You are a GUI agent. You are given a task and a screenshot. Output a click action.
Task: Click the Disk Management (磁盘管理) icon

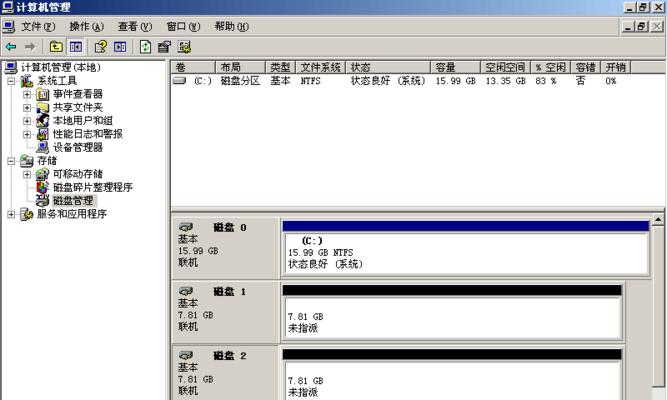pyautogui.click(x=43, y=200)
